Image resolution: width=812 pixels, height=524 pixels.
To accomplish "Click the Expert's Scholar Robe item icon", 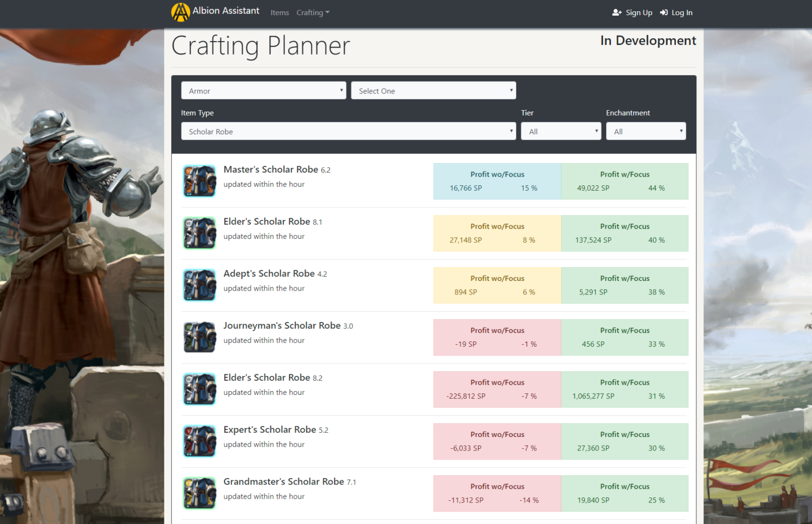I will (x=199, y=441).
